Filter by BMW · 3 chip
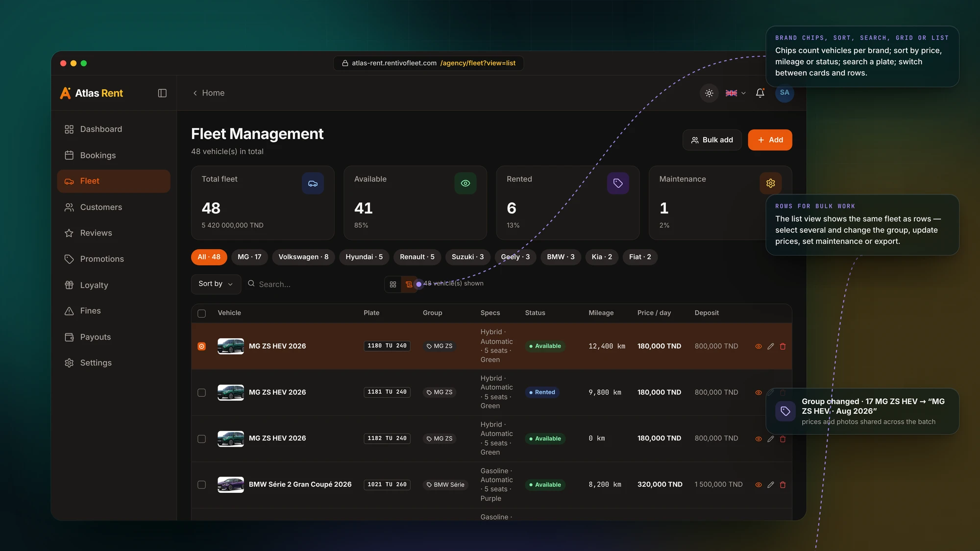Image resolution: width=980 pixels, height=551 pixels. point(561,257)
